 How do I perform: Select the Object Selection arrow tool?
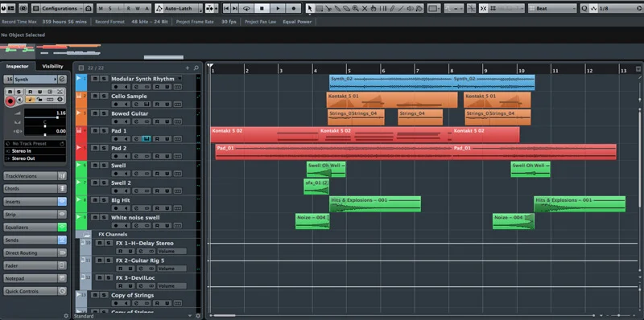point(310,8)
